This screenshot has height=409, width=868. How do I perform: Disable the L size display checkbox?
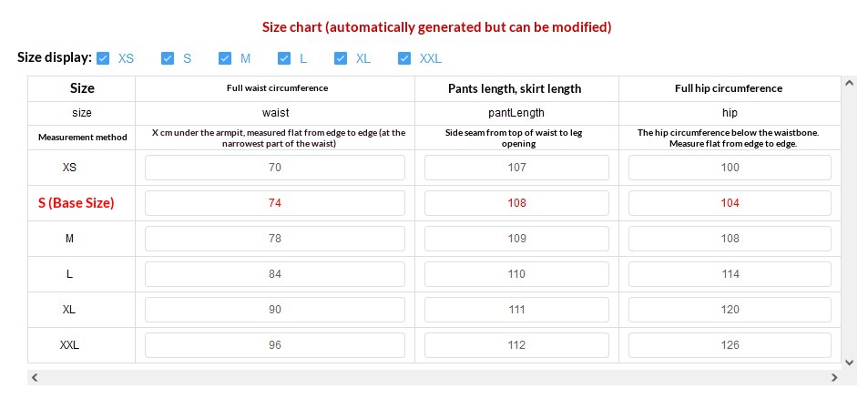point(284,58)
